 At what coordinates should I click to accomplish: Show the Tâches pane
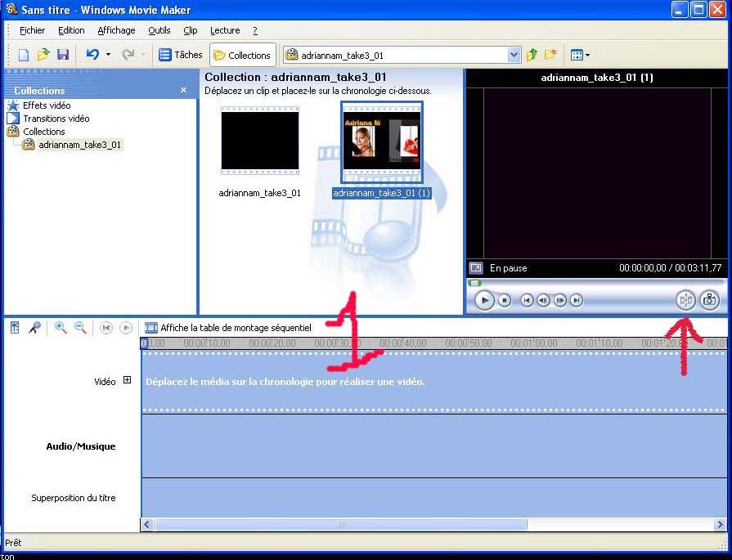(181, 55)
